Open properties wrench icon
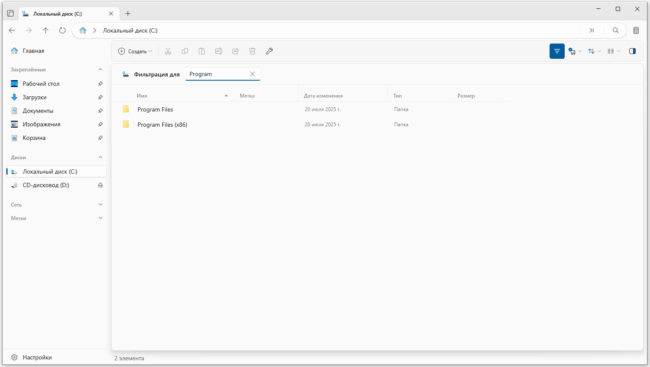This screenshot has width=650, height=367. point(269,51)
